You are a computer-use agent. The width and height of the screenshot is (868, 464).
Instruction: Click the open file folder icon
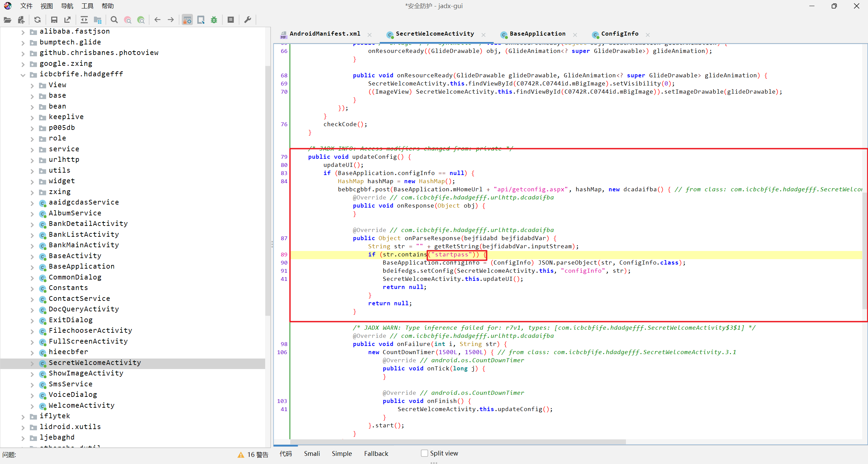click(x=7, y=20)
